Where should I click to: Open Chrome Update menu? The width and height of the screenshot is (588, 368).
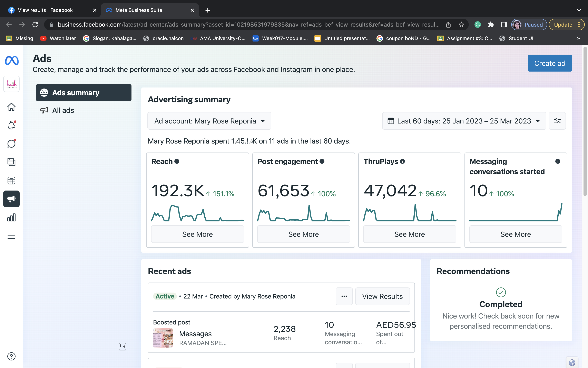point(566,25)
